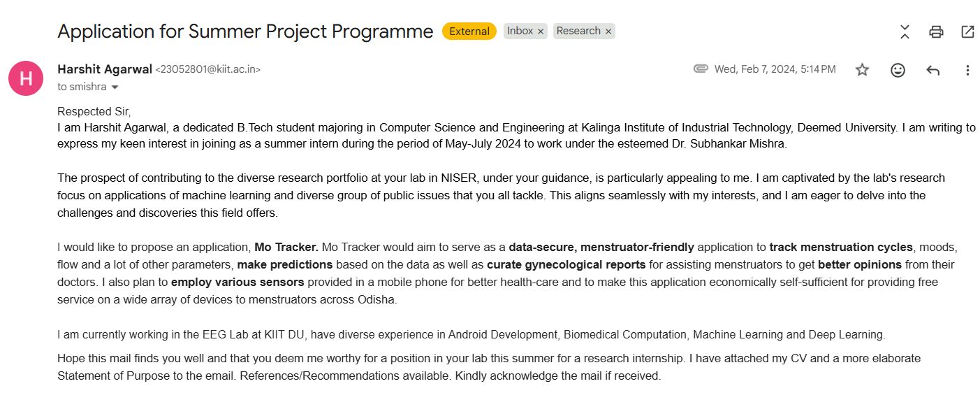Click the expand/collapse all messages icon

point(905,31)
